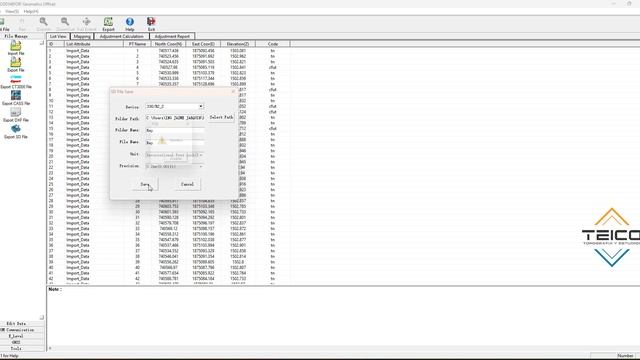Click the Folder Name input field

tap(175, 130)
